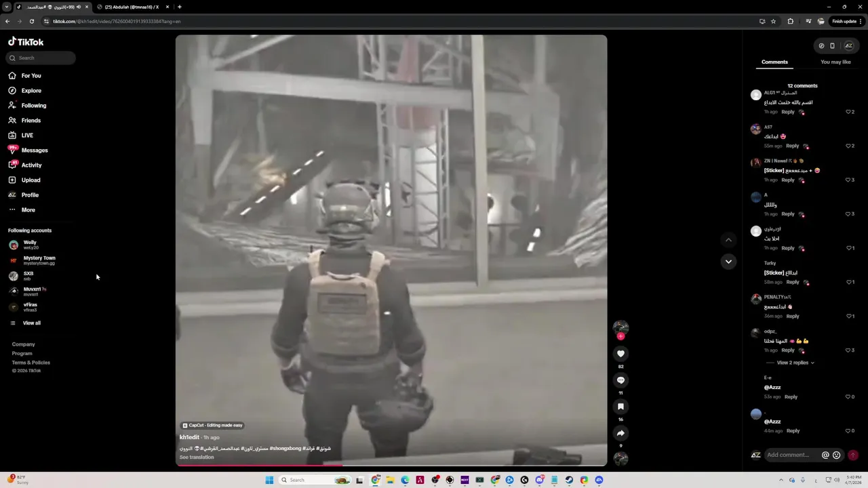The width and height of the screenshot is (868, 488).
Task: Go to the next video arrow
Action: pyautogui.click(x=728, y=262)
